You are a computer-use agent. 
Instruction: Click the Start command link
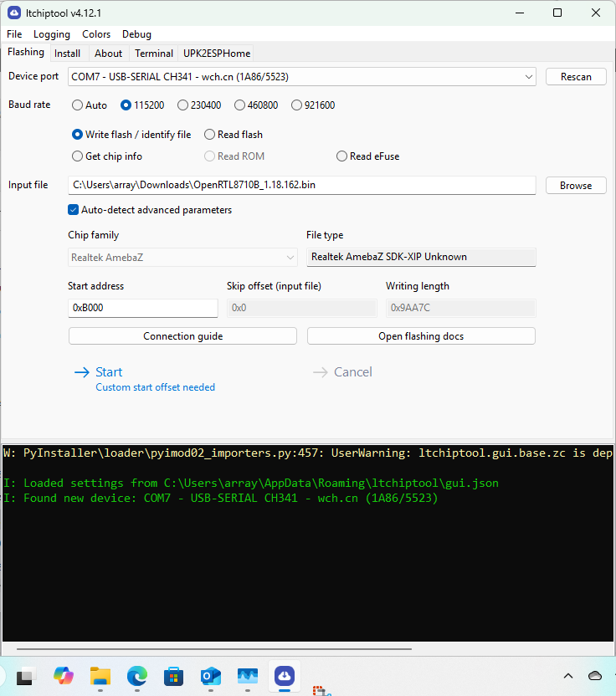[x=144, y=379]
